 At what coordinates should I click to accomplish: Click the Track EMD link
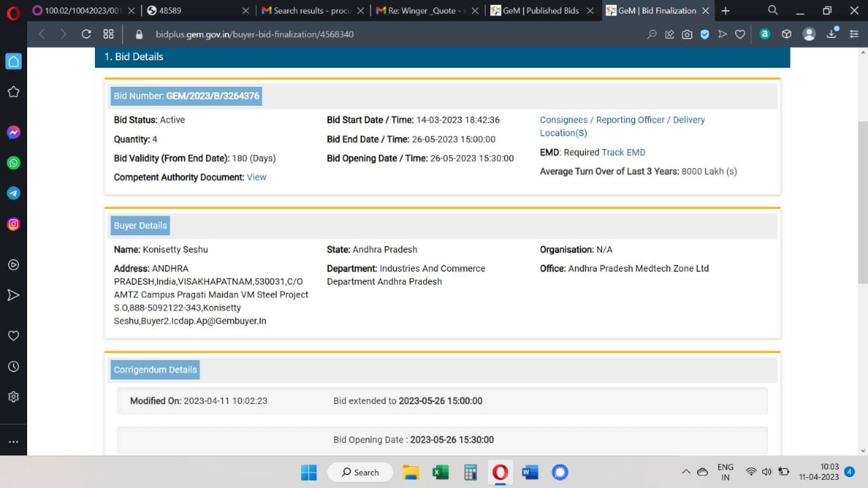[623, 152]
